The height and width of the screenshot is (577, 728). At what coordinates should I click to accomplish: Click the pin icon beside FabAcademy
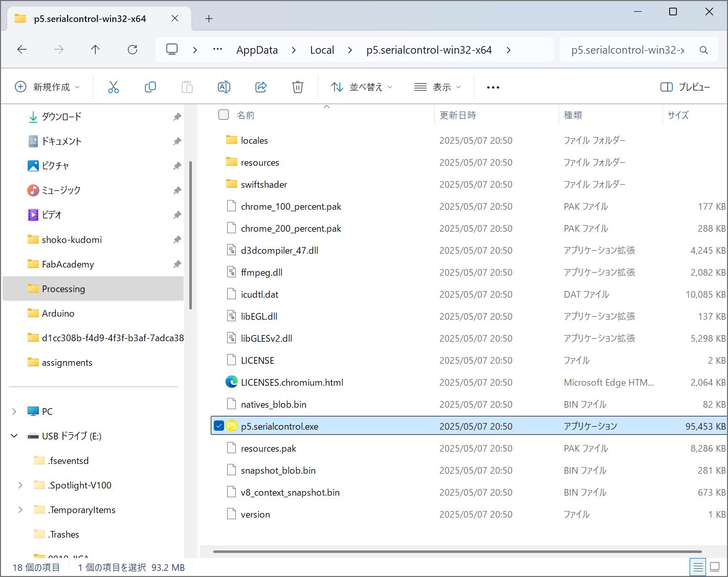[177, 264]
